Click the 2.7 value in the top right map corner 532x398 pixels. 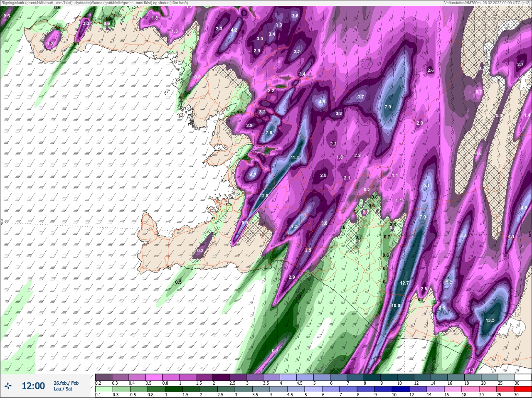click(520, 64)
